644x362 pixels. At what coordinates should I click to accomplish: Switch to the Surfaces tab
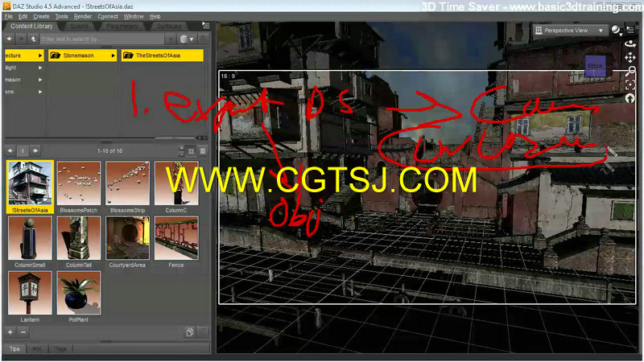pyautogui.click(x=169, y=26)
